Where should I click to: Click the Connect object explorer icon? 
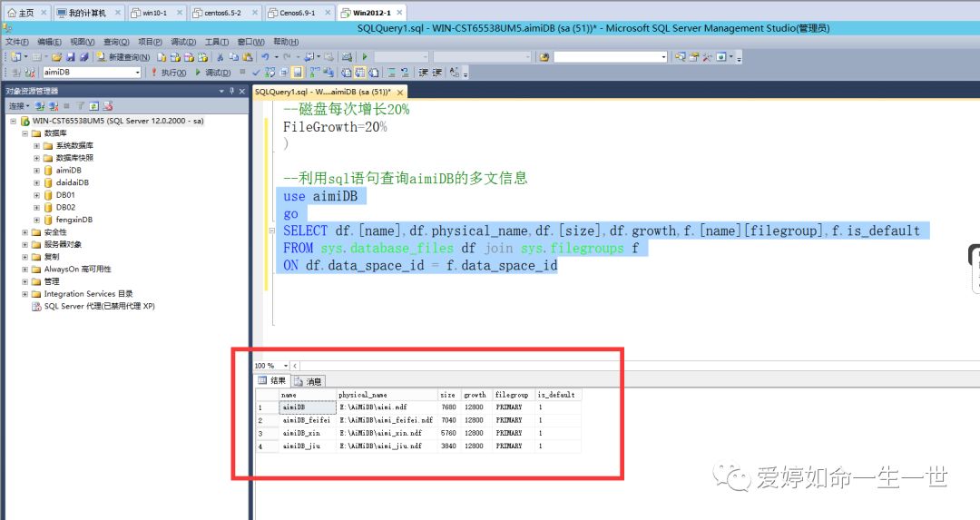[39, 106]
